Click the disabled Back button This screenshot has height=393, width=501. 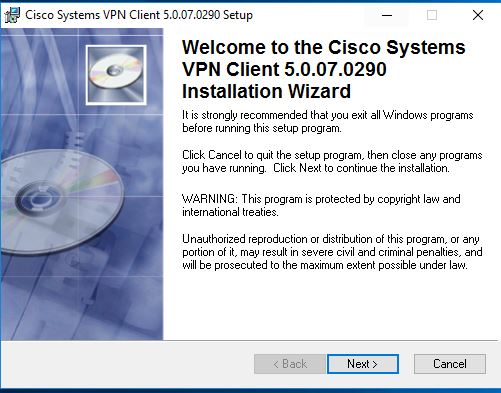290,364
